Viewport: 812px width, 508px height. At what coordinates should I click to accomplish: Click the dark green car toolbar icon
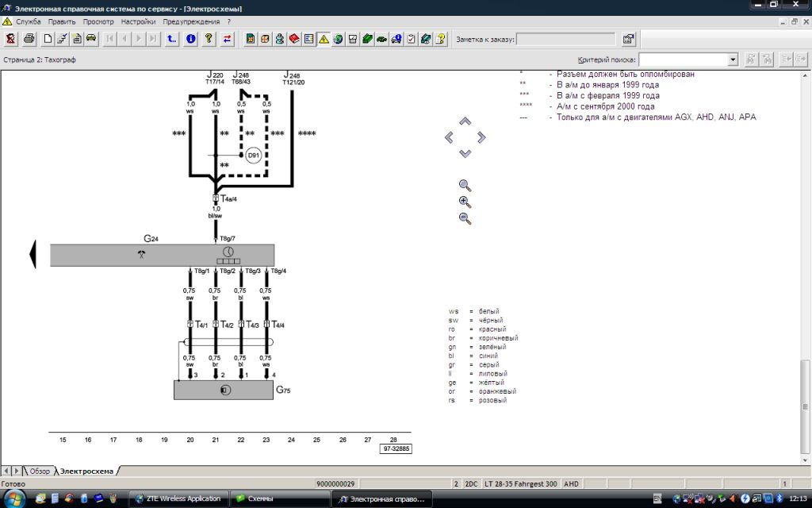pyautogui.click(x=381, y=39)
